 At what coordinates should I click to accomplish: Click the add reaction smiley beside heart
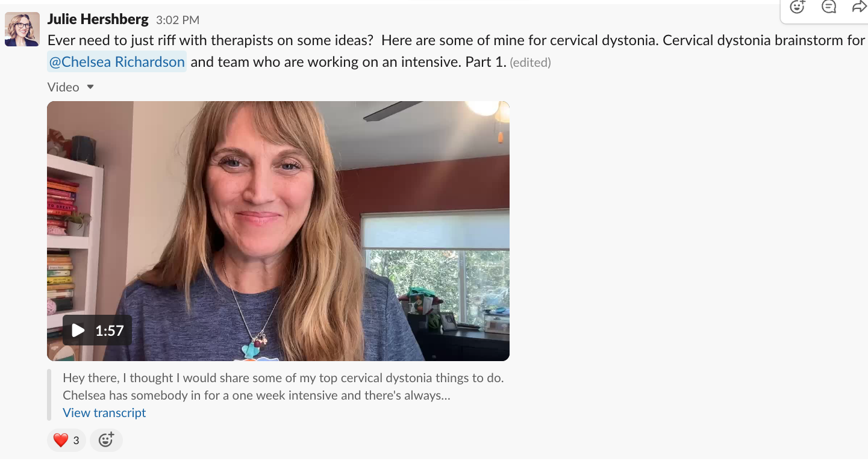click(x=106, y=441)
